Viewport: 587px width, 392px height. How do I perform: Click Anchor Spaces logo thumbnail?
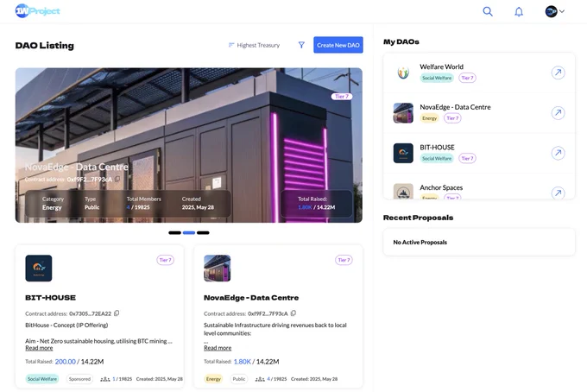(403, 192)
